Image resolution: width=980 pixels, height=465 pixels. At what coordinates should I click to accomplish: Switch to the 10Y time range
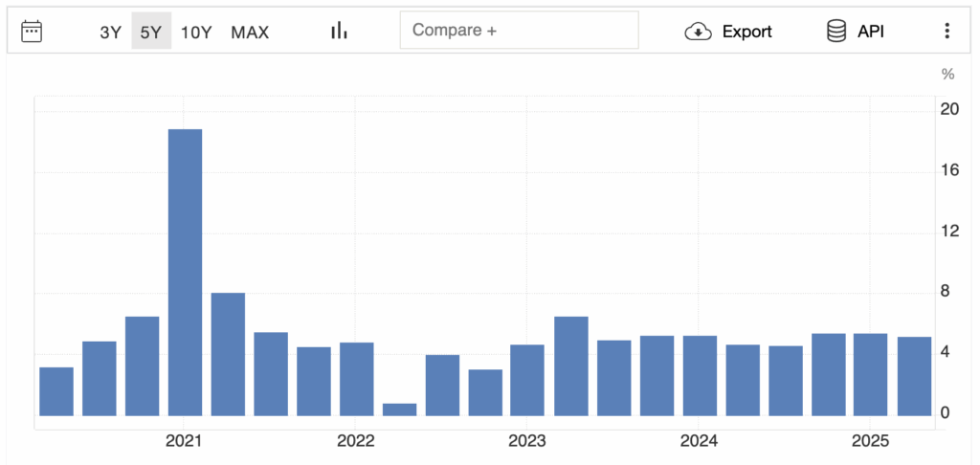tap(196, 32)
